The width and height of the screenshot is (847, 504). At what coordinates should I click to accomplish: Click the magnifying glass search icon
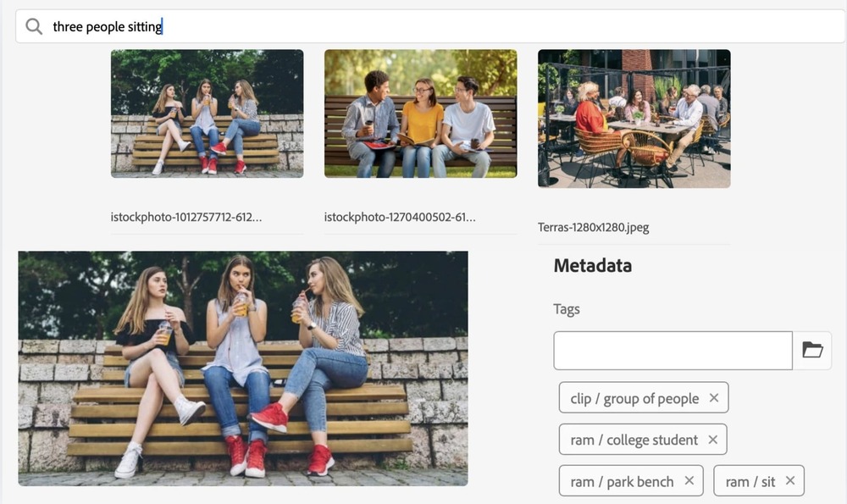tap(34, 27)
